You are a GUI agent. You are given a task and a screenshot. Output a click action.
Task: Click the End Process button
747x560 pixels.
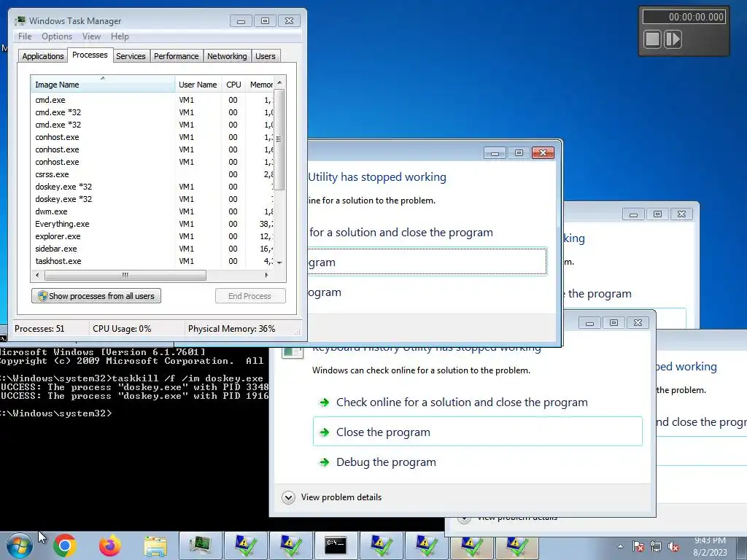click(250, 296)
